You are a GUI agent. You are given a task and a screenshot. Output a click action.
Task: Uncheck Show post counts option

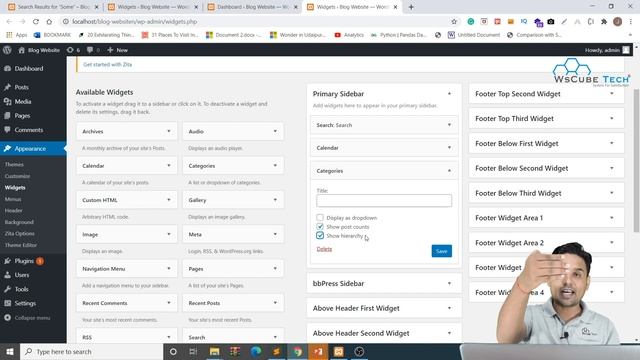point(320,227)
